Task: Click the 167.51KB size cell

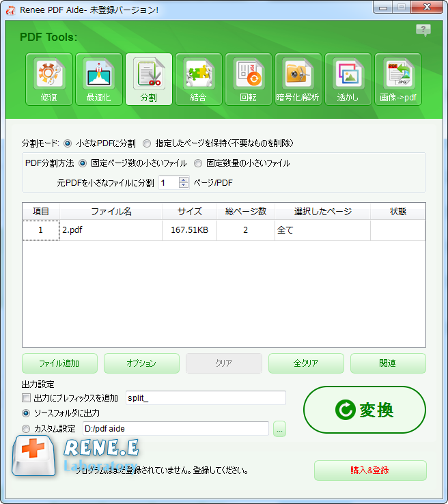Action: 190,230
